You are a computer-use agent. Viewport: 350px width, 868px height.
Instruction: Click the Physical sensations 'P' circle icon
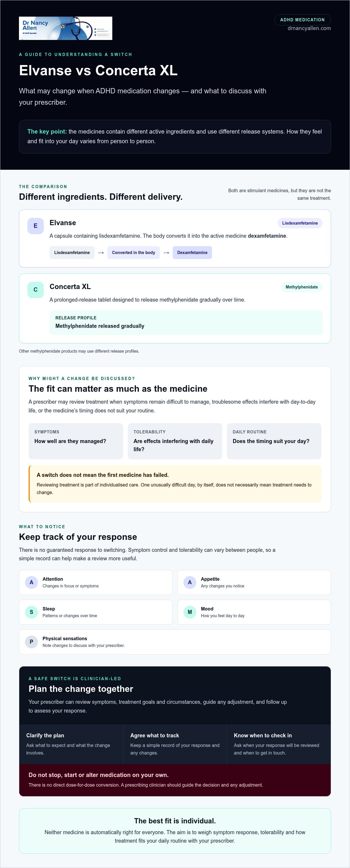pos(31,642)
